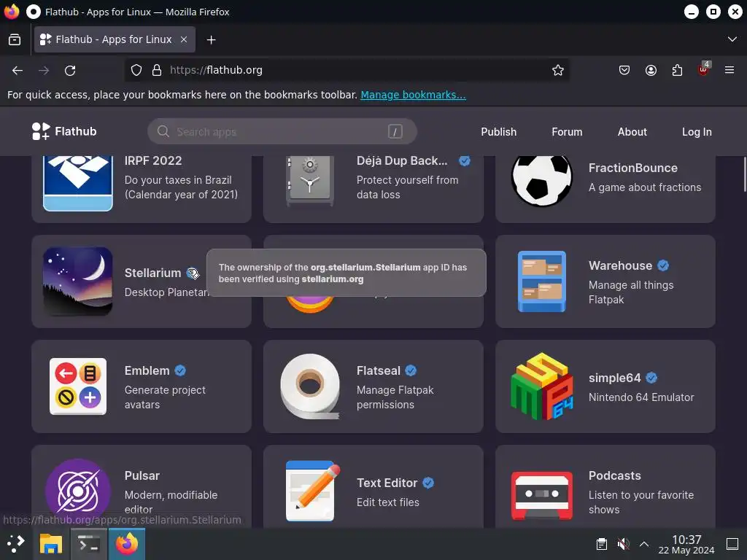Click the site security padlock icon
The height and width of the screenshot is (560, 747).
[x=157, y=71]
